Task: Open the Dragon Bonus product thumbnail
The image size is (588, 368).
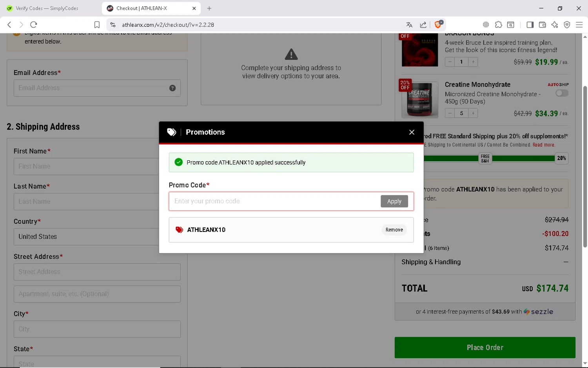Action: tap(419, 50)
